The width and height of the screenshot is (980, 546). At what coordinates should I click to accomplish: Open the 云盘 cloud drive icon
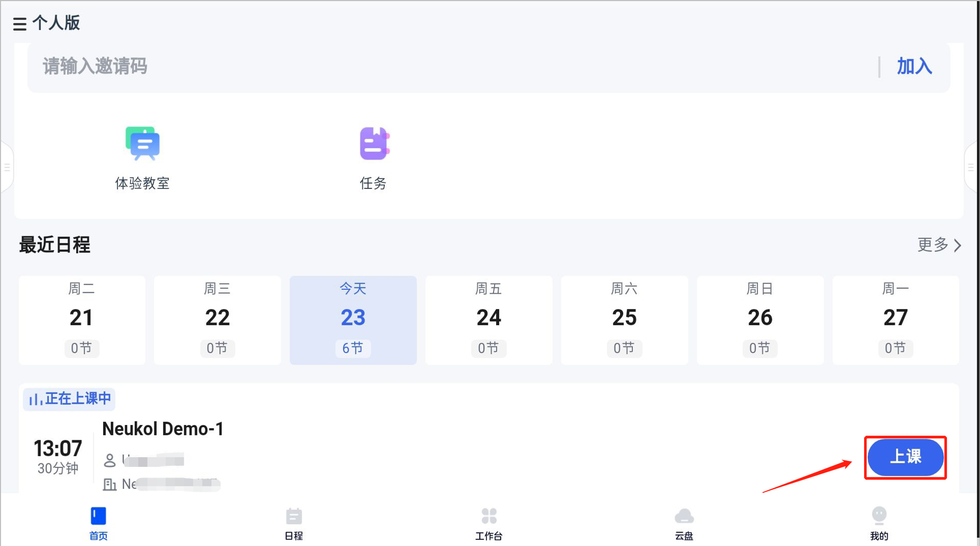(x=684, y=516)
